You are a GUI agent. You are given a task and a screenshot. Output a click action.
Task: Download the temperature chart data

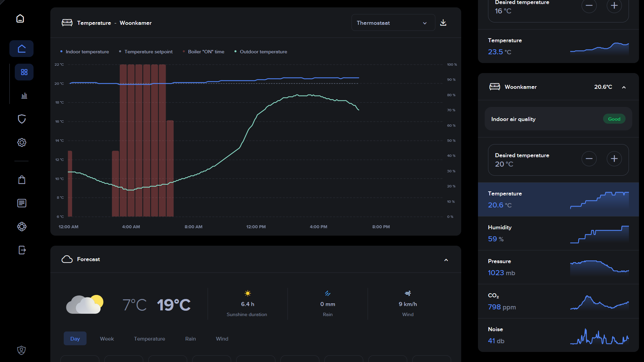pos(443,23)
